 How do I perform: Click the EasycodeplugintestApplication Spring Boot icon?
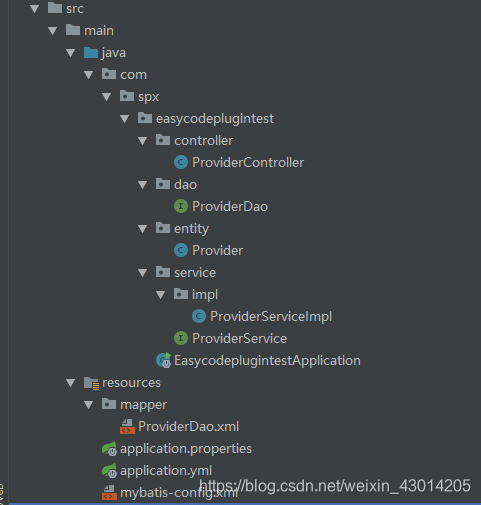[x=164, y=360]
